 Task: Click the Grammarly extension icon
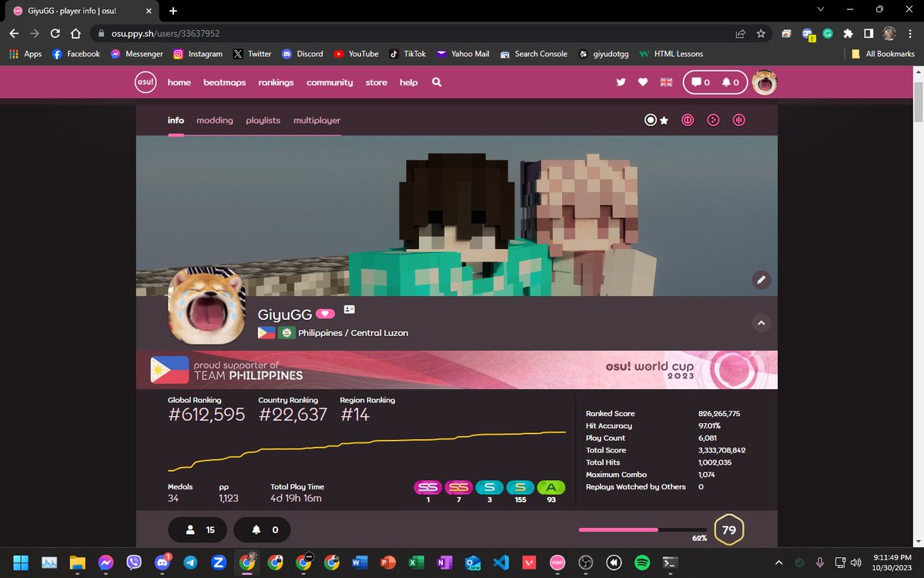tap(828, 34)
